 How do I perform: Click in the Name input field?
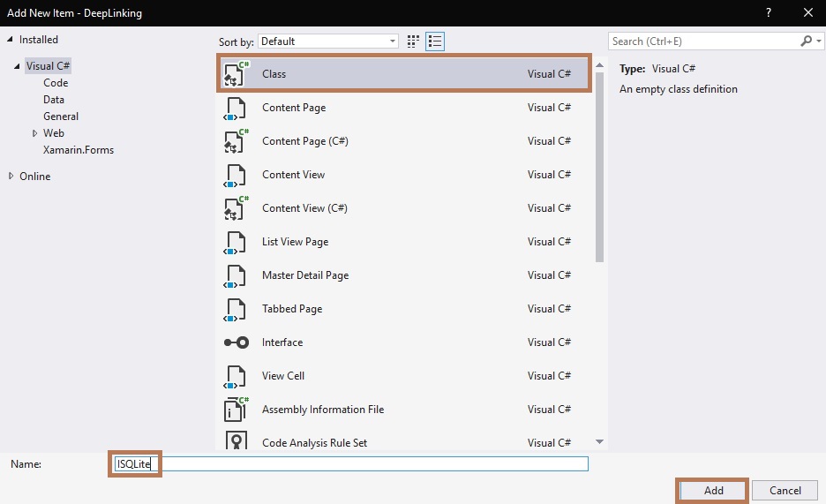tap(351, 464)
